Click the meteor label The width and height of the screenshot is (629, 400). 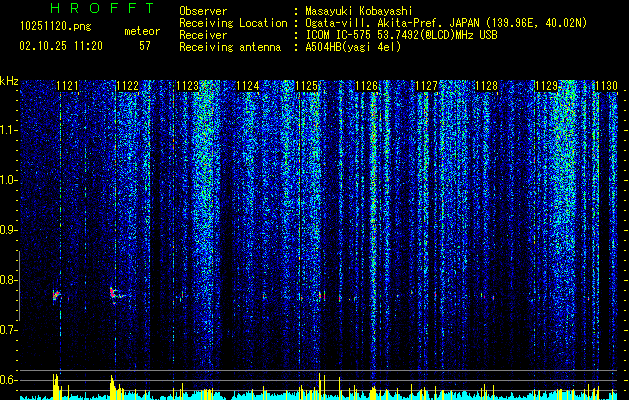click(142, 31)
